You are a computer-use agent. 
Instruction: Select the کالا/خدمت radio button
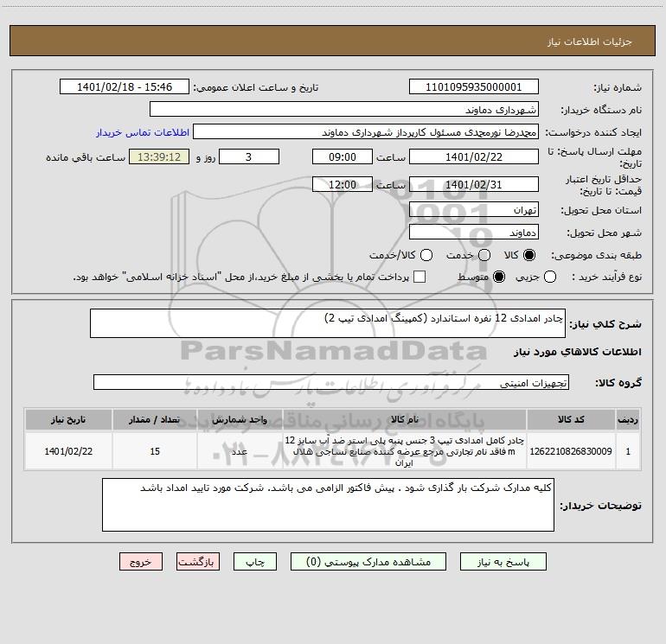tap(426, 255)
